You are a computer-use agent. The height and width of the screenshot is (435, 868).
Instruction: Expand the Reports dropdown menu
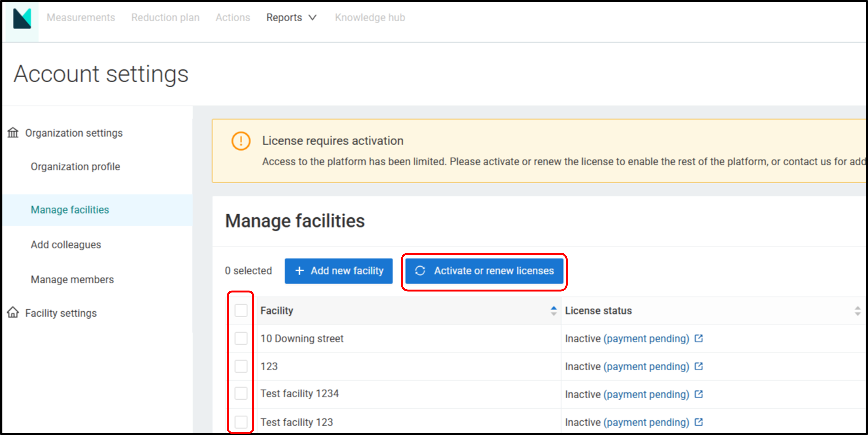[291, 17]
